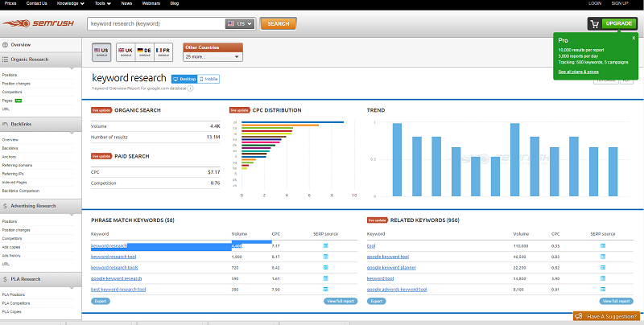Open Other Countries 25 more dropdown
This screenshot has height=325, width=644.
[213, 56]
